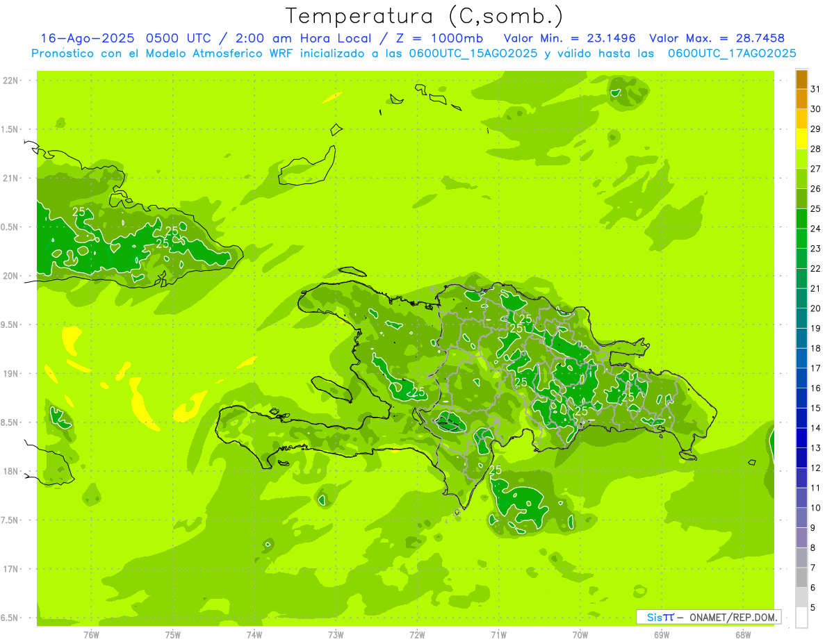
Task: Click the title "Temperatura (C,somb.)"
Action: (425, 16)
